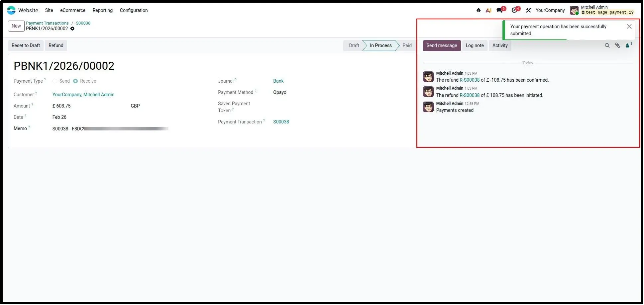Click the New button
The image size is (644, 305).
click(x=16, y=26)
